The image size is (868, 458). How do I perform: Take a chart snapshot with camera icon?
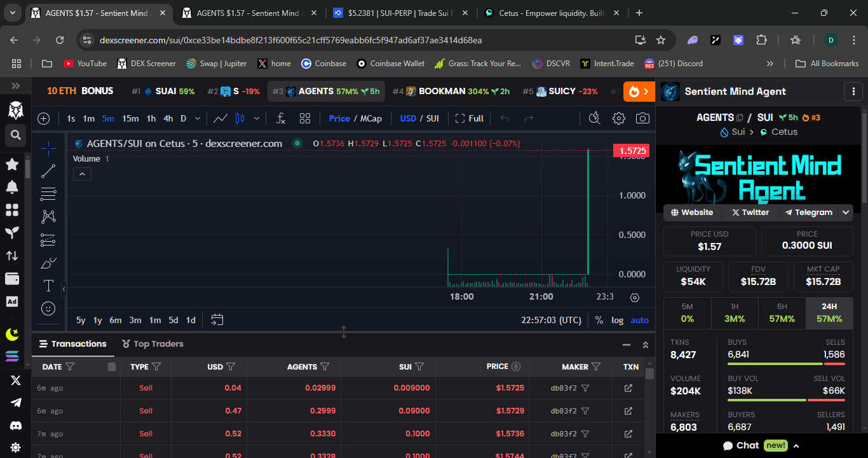tap(642, 118)
